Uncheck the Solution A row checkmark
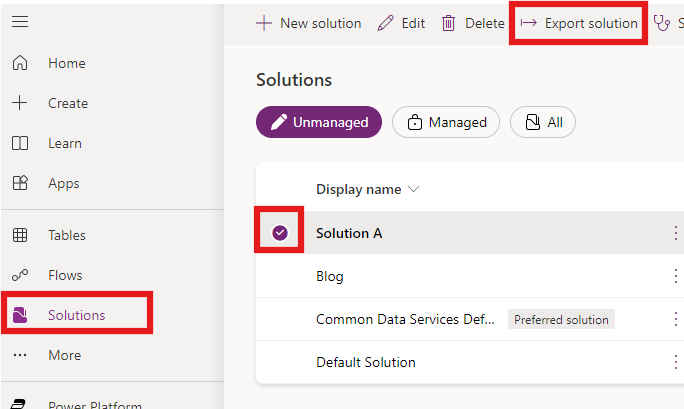Image resolution: width=684 pixels, height=409 pixels. pos(280,233)
